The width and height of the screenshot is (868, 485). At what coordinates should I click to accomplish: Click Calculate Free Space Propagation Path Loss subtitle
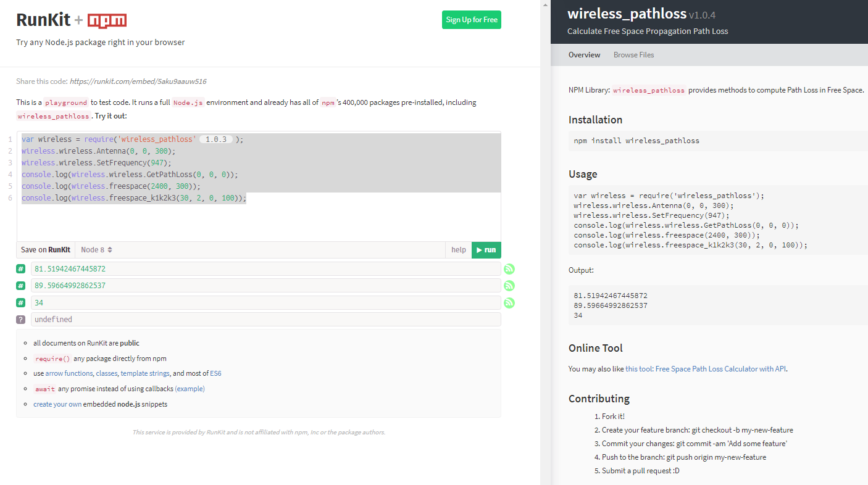[648, 31]
